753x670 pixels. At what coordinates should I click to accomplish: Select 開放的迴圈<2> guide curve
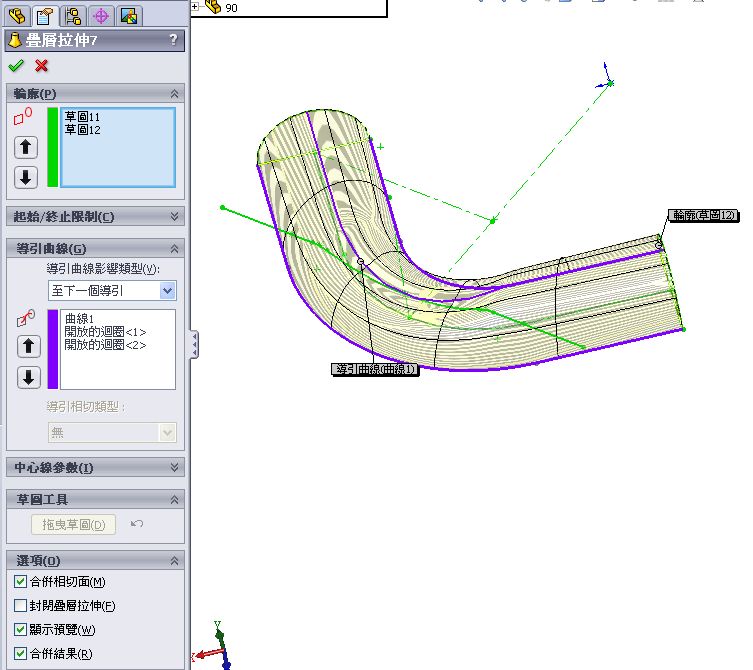(x=105, y=344)
